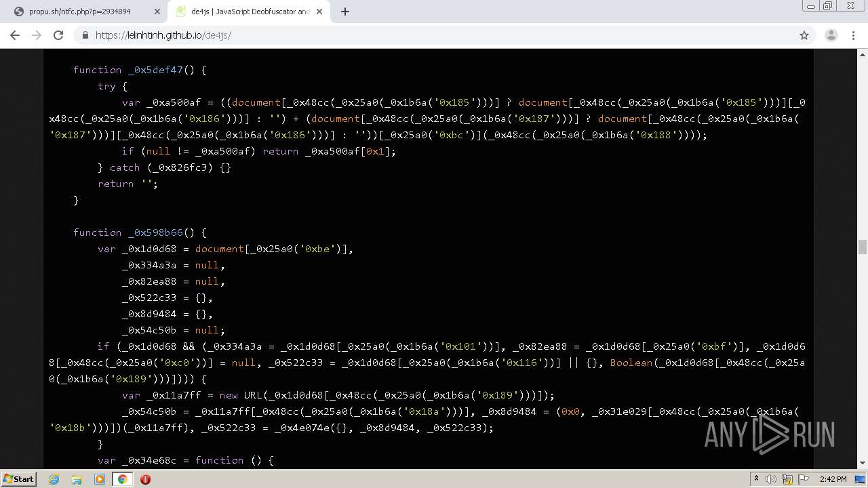Click the function _0x5def47 declaration line
The image size is (868, 488).
pyautogui.click(x=140, y=70)
